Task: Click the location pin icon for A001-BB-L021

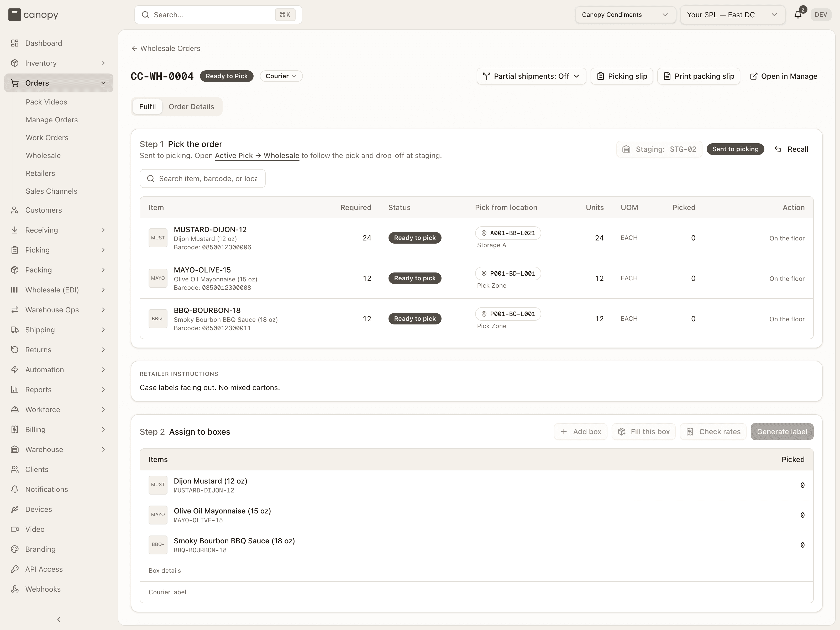Action: 484,233
